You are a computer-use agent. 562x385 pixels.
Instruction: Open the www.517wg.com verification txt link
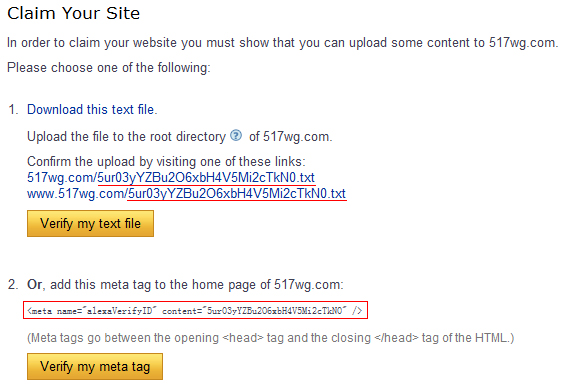(186, 194)
